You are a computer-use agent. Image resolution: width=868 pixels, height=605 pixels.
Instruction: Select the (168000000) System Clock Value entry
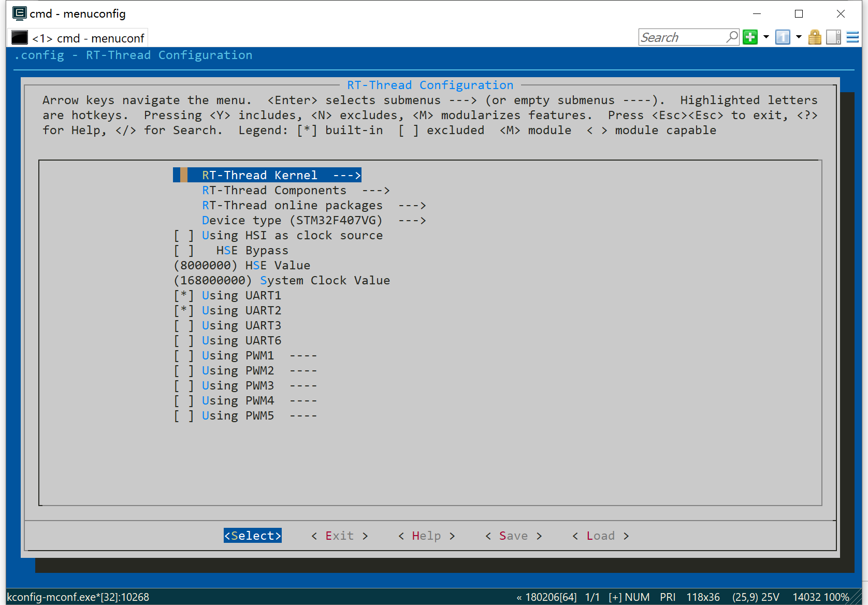(282, 280)
